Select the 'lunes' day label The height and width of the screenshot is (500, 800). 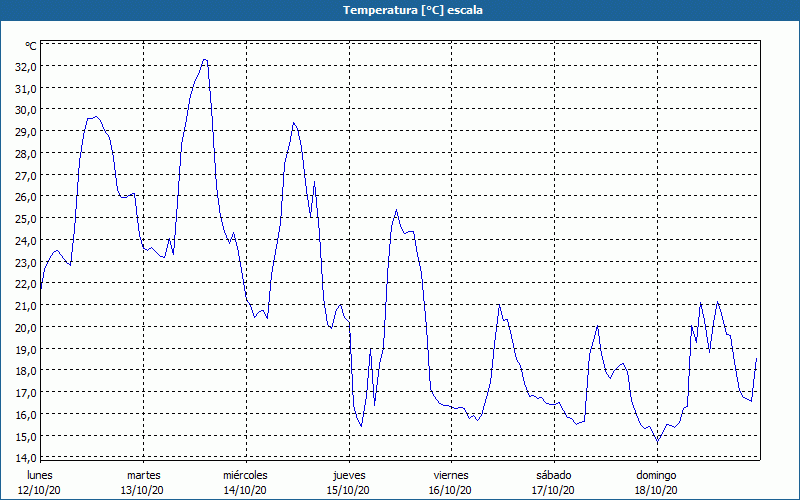pos(39,475)
